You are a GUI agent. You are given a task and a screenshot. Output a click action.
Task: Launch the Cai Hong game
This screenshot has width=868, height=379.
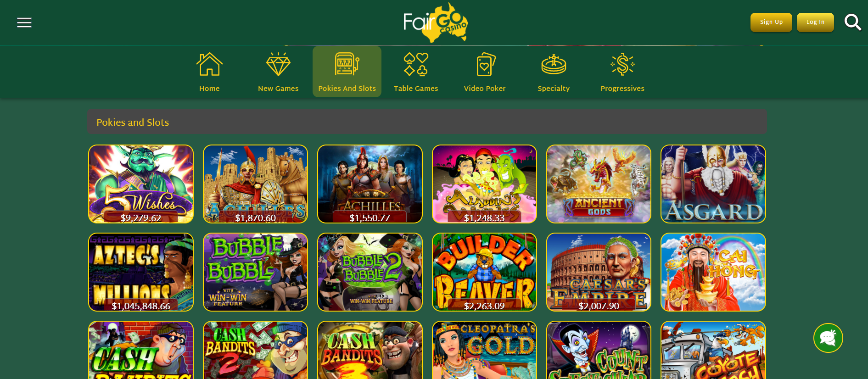[x=713, y=272]
